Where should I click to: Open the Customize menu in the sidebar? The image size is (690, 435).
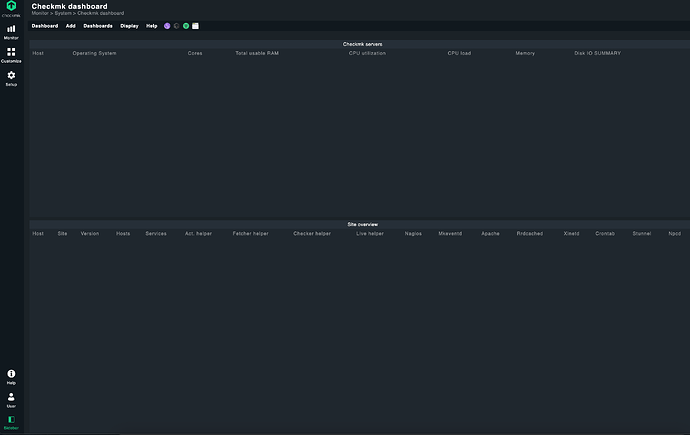pos(11,54)
